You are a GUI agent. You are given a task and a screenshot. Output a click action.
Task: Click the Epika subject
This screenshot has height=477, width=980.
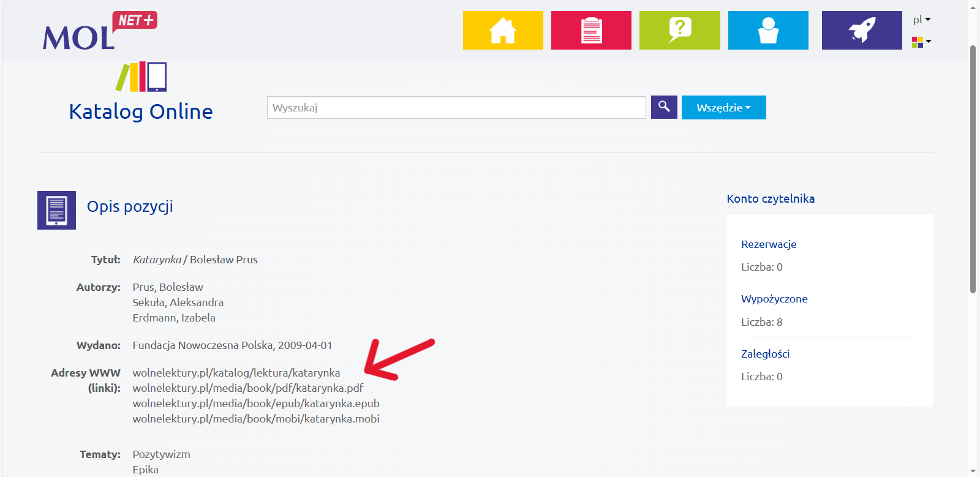[x=145, y=469]
